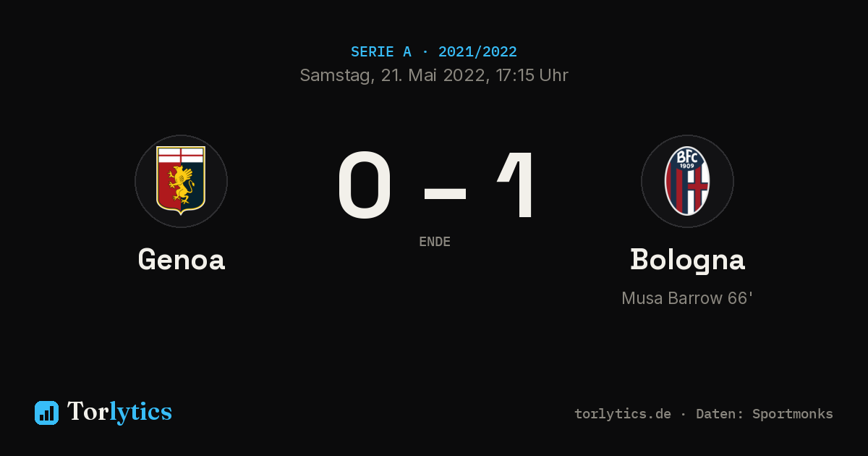Click the blue "lytics" part of the wordmark

(x=141, y=413)
